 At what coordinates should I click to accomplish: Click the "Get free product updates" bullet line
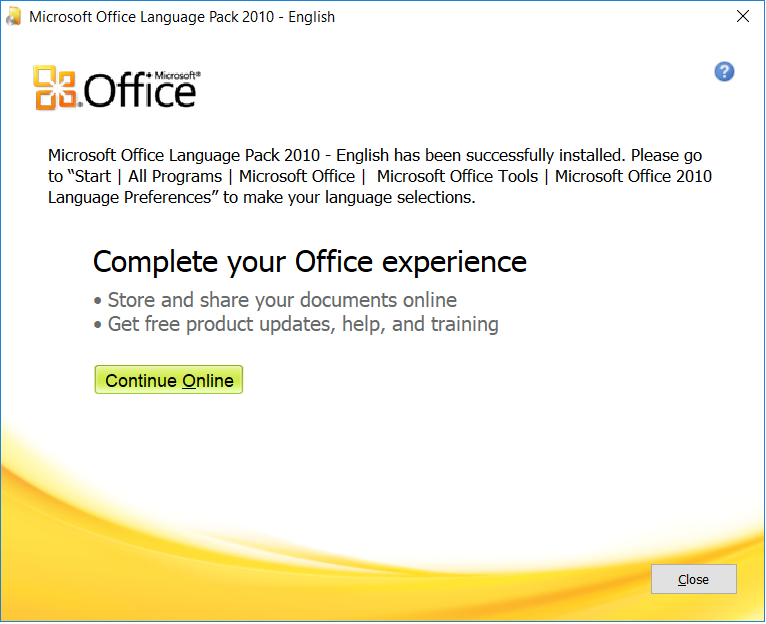pyautogui.click(x=302, y=324)
